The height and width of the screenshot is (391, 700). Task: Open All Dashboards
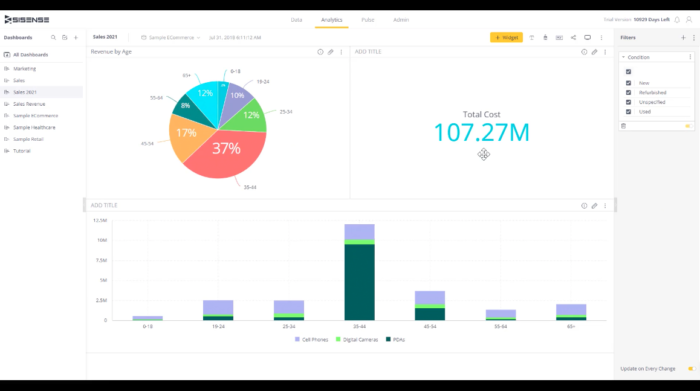(x=30, y=54)
